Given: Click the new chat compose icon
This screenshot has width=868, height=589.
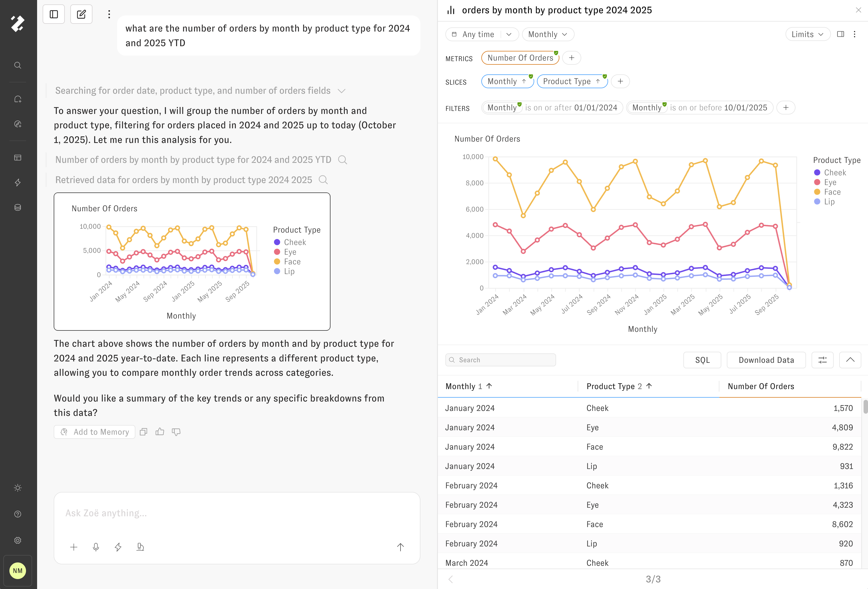Looking at the screenshot, I should tap(81, 14).
